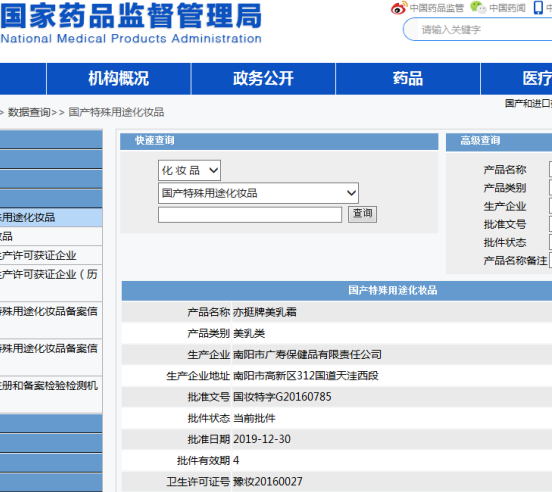Click the 国产特殊用途化妆品 breadcrumb link
Image resolution: width=552 pixels, height=492 pixels.
pos(116,112)
